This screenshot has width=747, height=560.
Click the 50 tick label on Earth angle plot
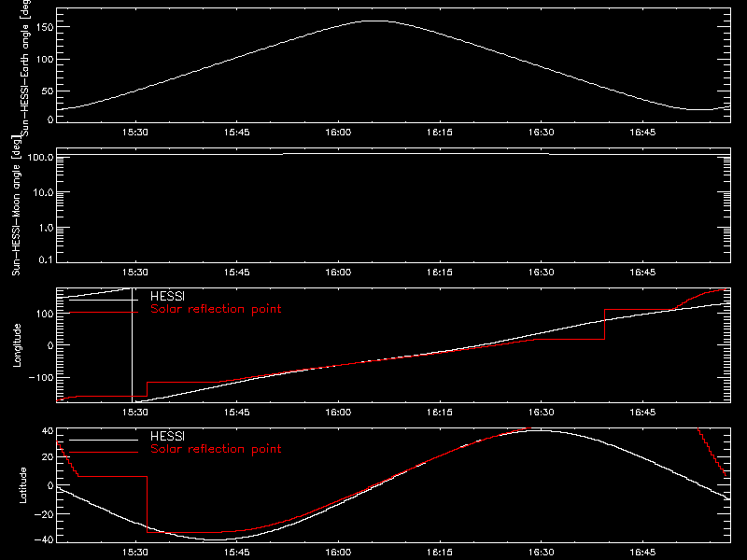point(48,91)
